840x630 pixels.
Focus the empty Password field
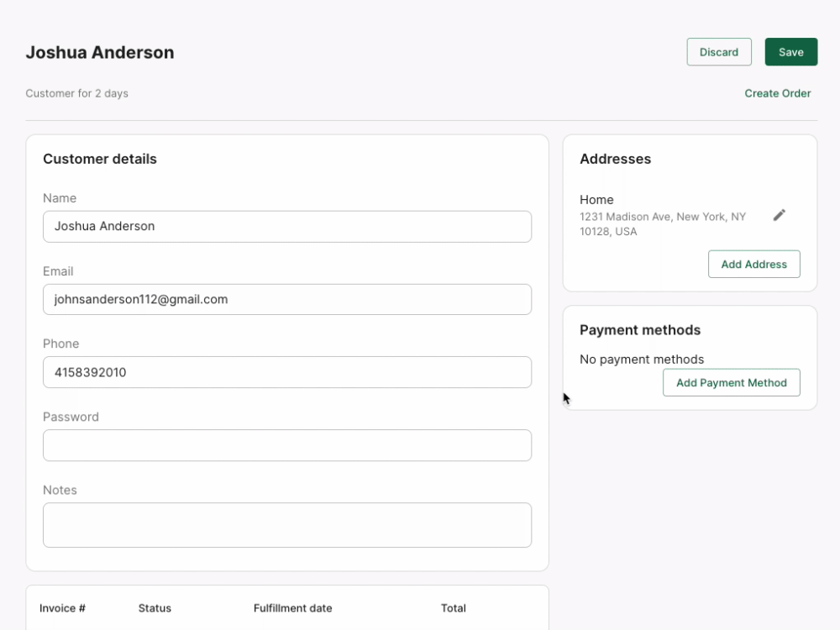(x=286, y=445)
